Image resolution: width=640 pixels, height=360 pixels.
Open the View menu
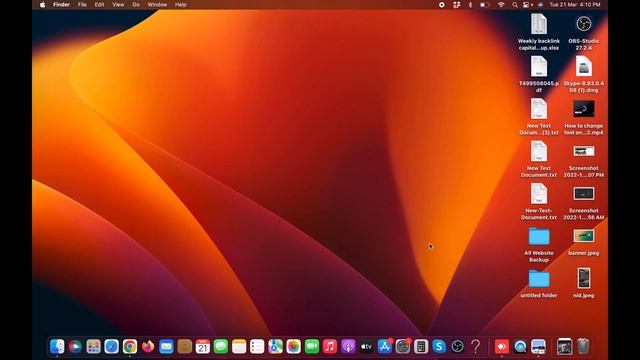click(118, 5)
